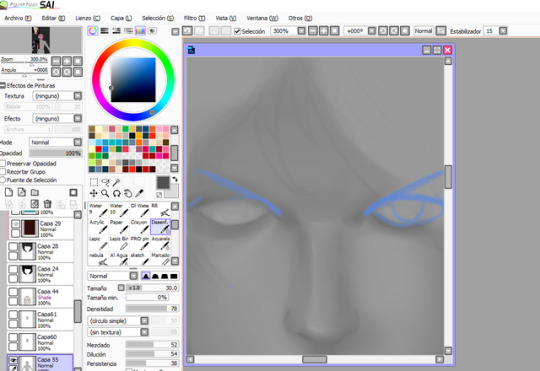The height and width of the screenshot is (371, 540).
Task: Select the Capa 44 layer
Action: [x=40, y=297]
